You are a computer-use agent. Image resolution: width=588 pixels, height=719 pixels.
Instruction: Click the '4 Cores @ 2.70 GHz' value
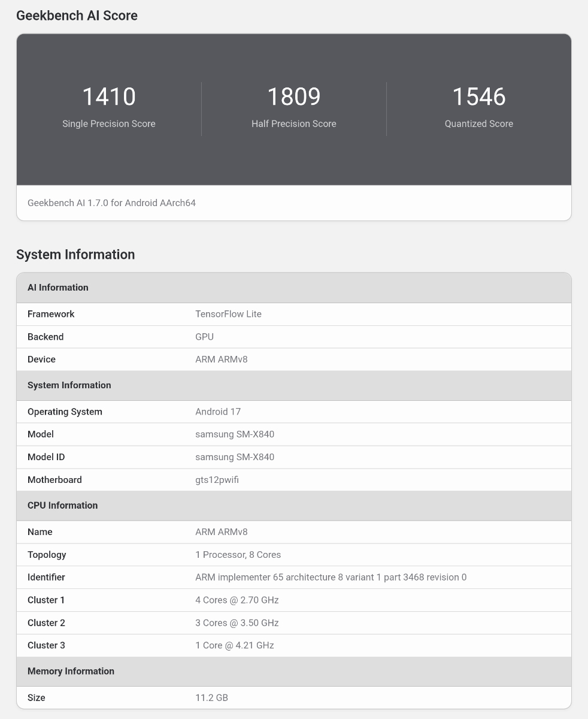point(237,600)
